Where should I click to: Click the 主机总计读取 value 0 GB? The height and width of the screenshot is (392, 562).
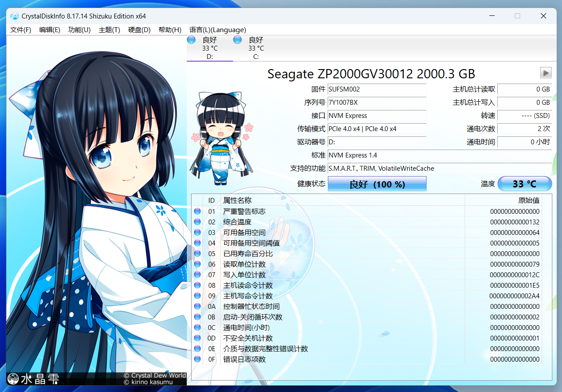pyautogui.click(x=525, y=89)
